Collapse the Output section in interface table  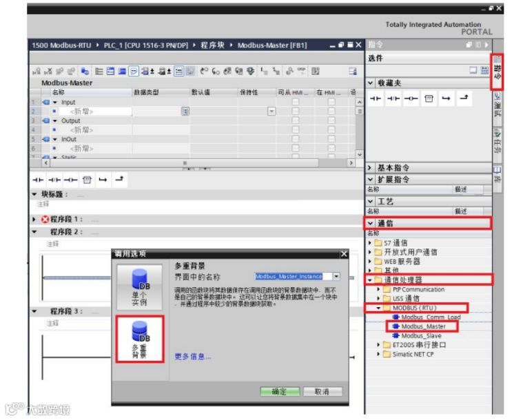pos(55,120)
